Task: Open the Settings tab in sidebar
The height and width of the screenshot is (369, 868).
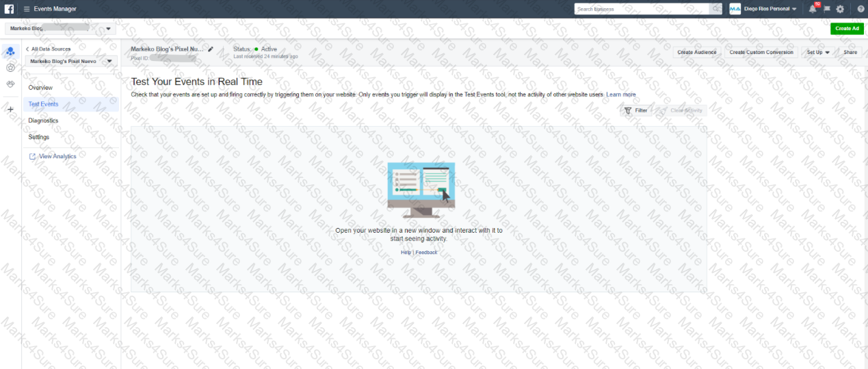Action: click(39, 137)
